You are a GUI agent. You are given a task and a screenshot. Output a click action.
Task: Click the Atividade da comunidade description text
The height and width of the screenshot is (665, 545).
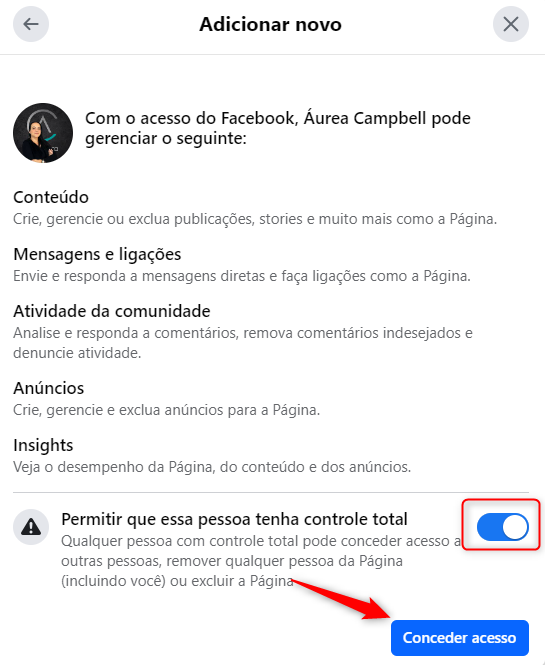click(243, 343)
